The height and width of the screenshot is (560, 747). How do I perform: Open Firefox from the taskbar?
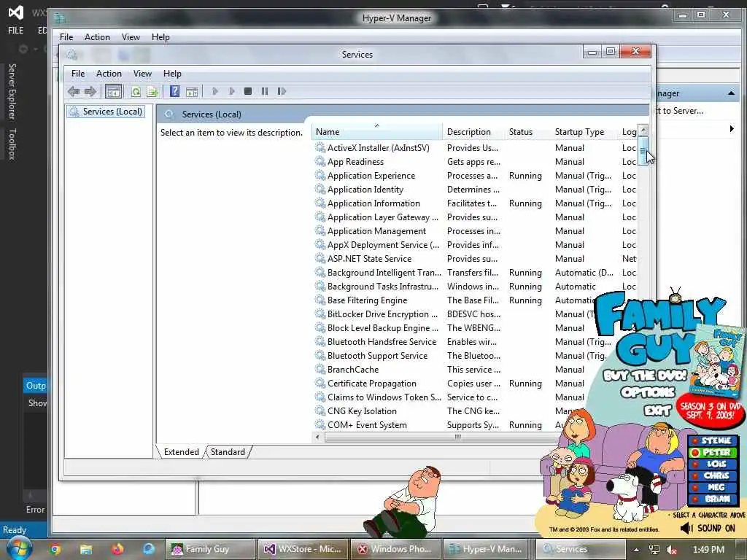[117, 549]
